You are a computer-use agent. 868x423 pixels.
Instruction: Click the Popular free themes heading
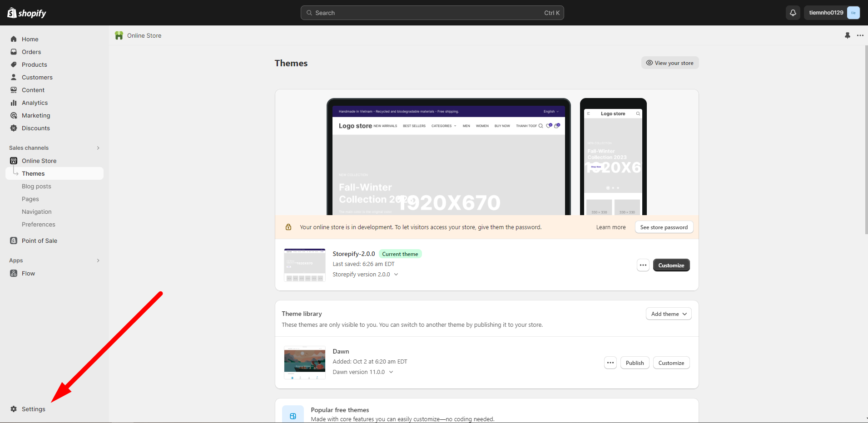point(340,410)
